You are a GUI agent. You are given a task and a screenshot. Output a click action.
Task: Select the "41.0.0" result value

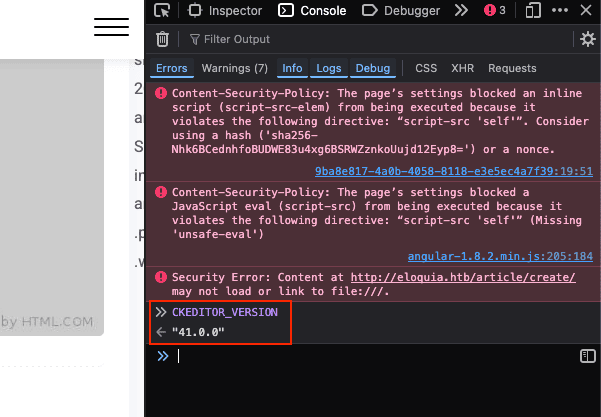tap(198, 332)
